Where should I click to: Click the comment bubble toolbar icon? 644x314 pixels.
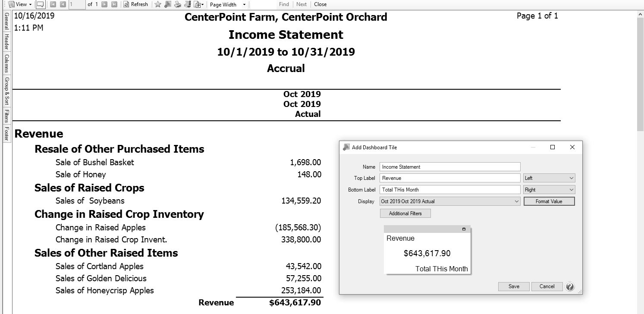point(40,4)
